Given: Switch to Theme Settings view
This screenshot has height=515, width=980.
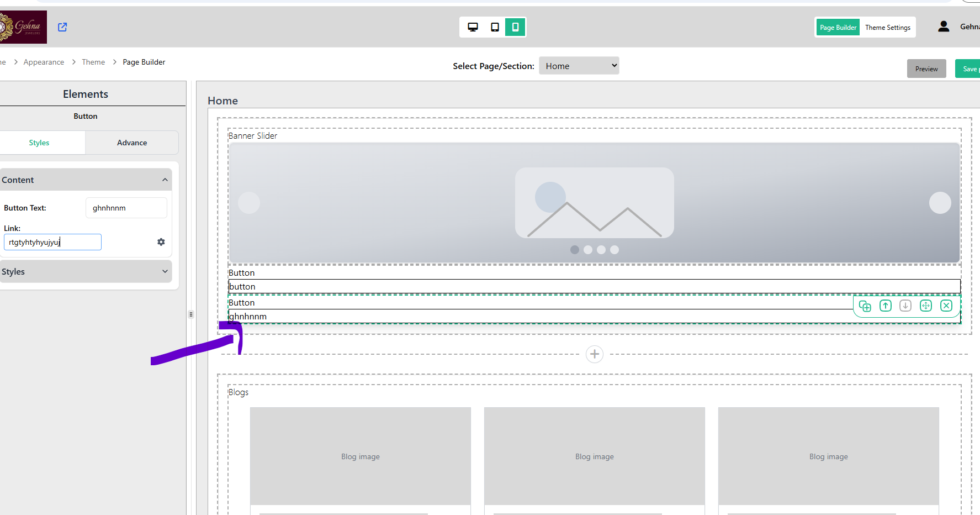Looking at the screenshot, I should (887, 27).
